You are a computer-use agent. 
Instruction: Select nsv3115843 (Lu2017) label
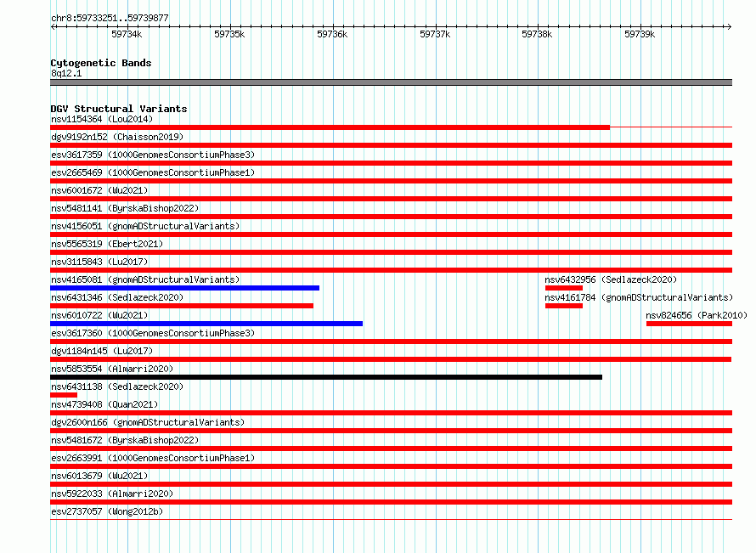coord(99,262)
